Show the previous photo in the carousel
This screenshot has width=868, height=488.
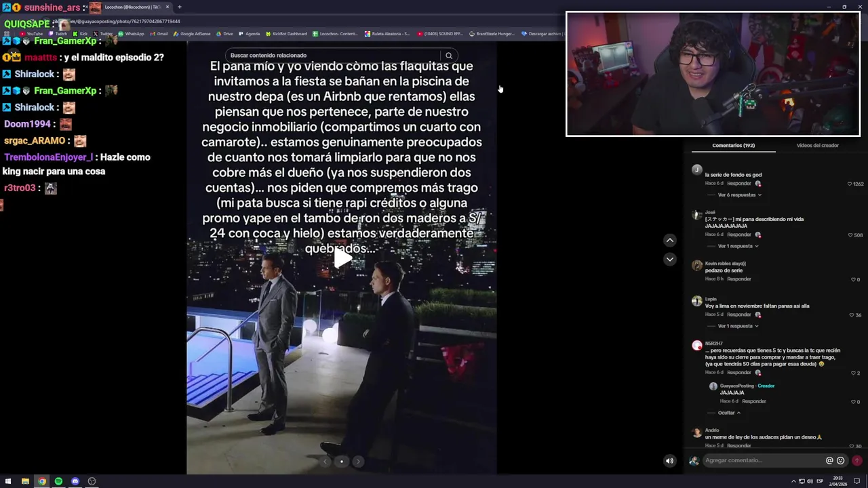(x=325, y=462)
